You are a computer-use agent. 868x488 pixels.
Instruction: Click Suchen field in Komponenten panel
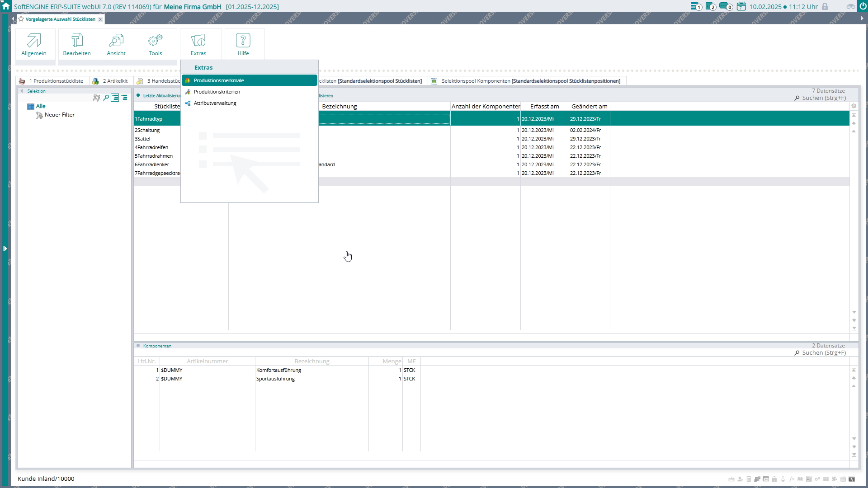823,353
